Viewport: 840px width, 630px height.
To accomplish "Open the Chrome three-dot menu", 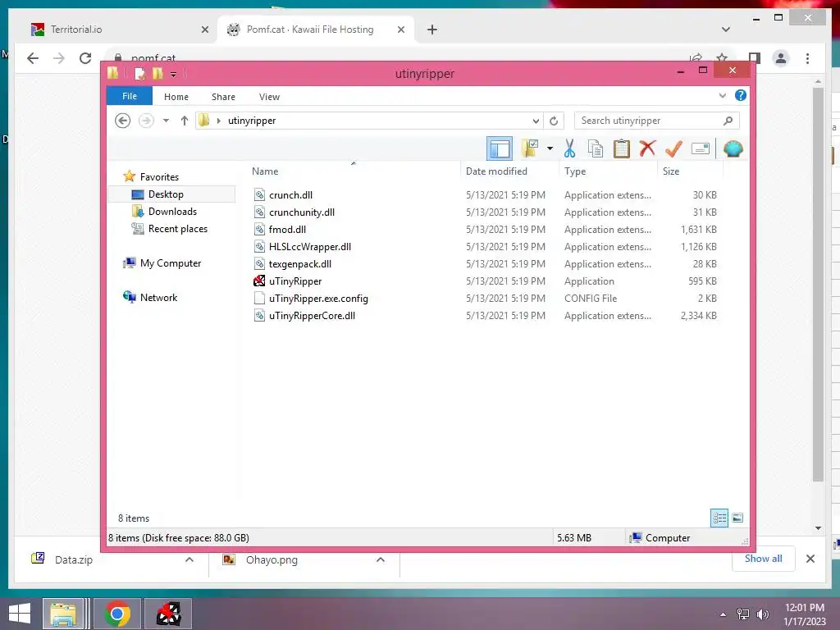I will 807,58.
